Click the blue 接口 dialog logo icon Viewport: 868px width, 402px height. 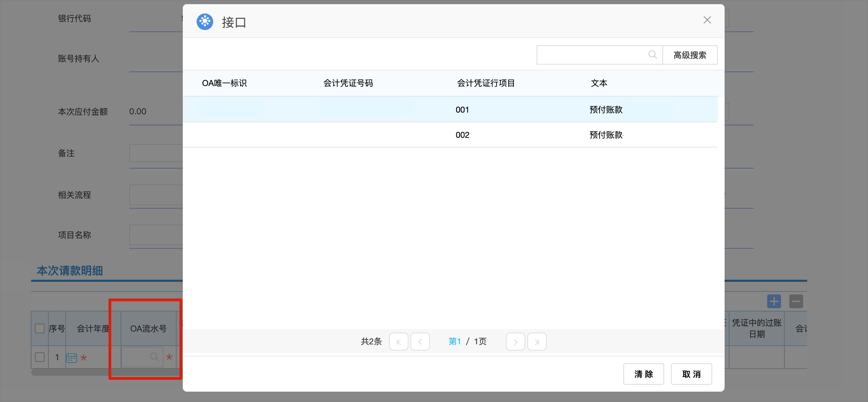[205, 22]
